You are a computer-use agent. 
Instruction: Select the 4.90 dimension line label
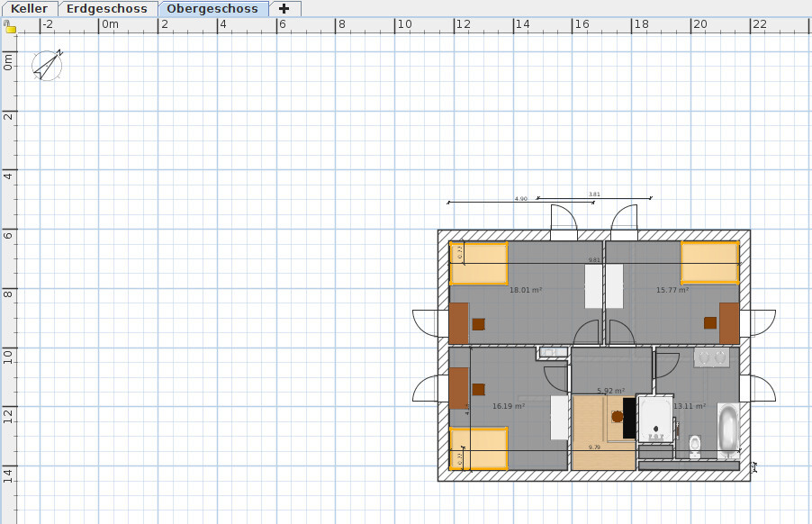click(x=521, y=198)
